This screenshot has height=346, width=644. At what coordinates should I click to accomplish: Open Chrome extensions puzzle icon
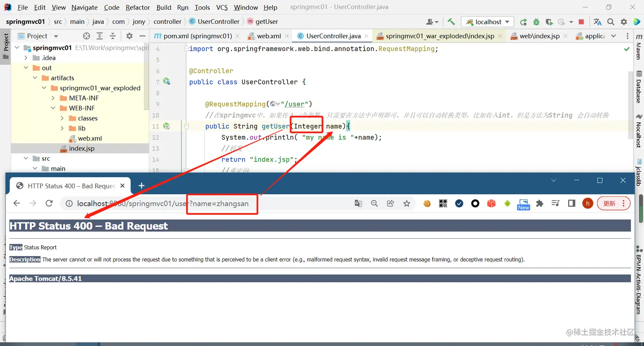point(540,203)
